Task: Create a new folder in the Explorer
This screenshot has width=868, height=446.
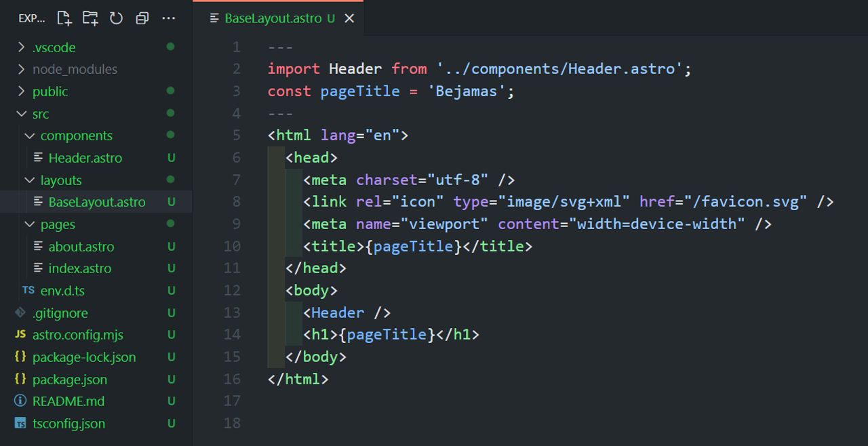Action: pyautogui.click(x=90, y=18)
